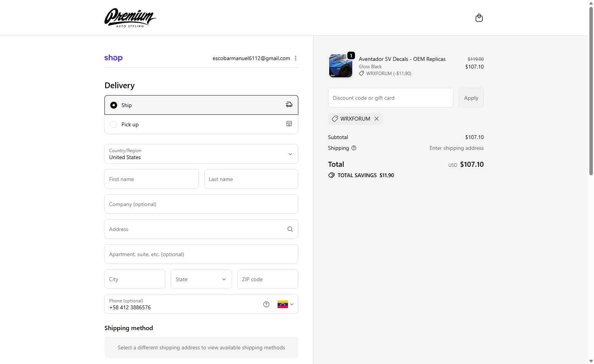This screenshot has width=594, height=364.
Task: Open the Country/Region dropdown
Action: (201, 154)
